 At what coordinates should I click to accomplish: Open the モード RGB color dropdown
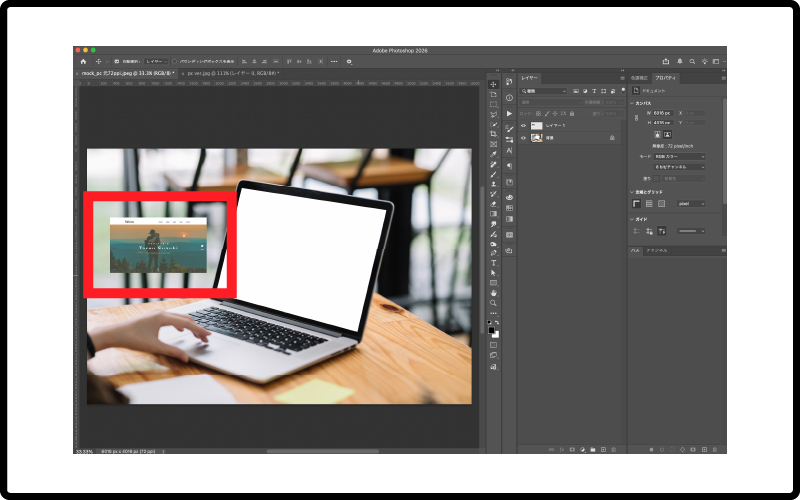point(679,156)
